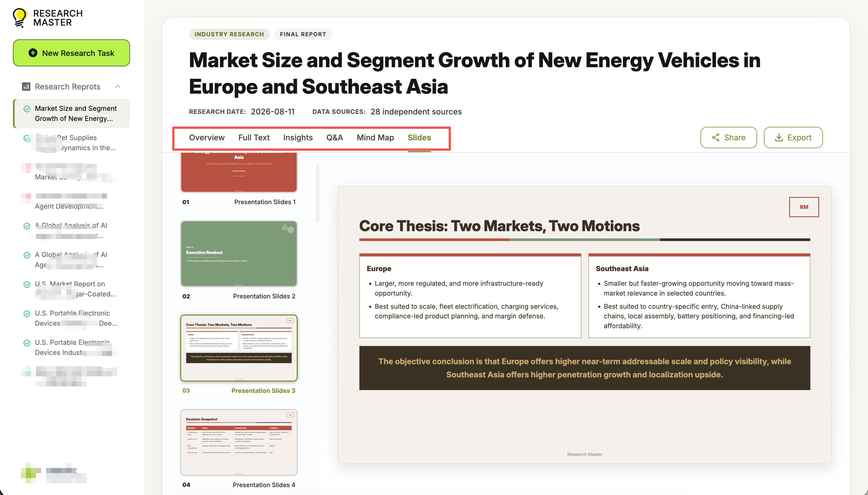Click the Research Reports chart icon
This screenshot has height=495, width=868.
[x=26, y=87]
